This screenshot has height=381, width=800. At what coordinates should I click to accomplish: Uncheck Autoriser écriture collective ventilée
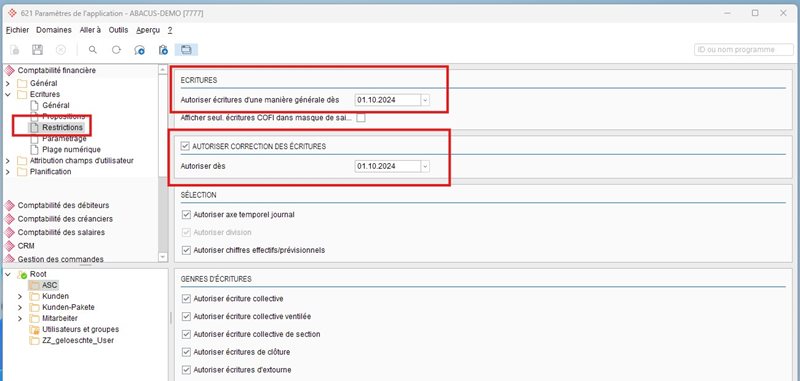185,316
